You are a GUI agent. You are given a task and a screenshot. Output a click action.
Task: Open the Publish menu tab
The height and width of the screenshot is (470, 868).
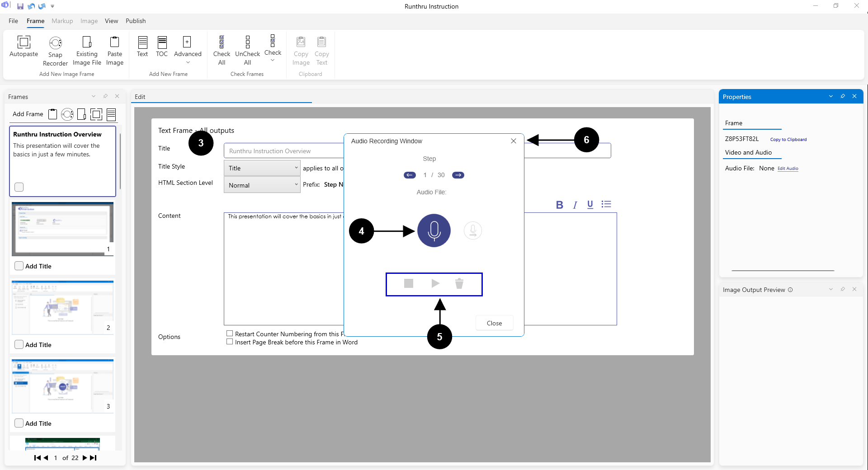tap(136, 21)
